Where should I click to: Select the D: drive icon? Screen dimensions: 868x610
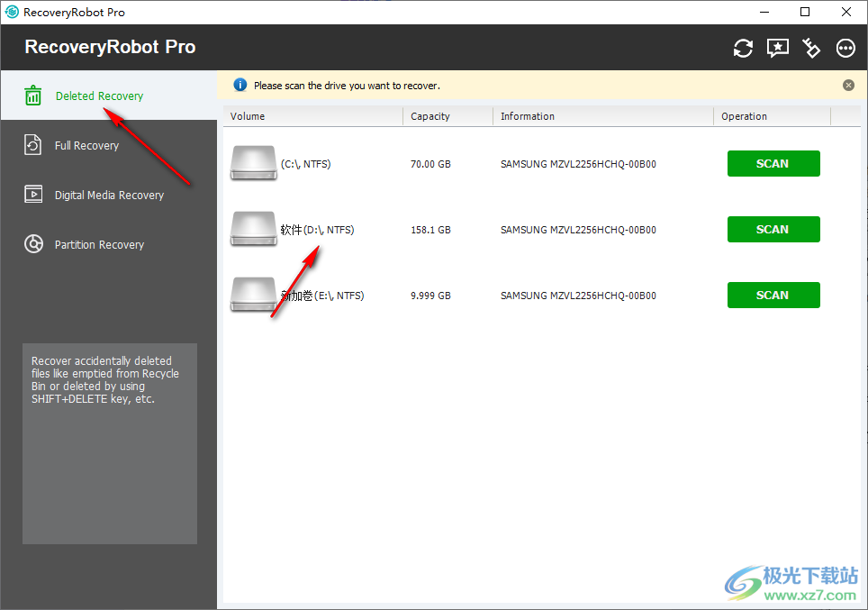tap(254, 229)
